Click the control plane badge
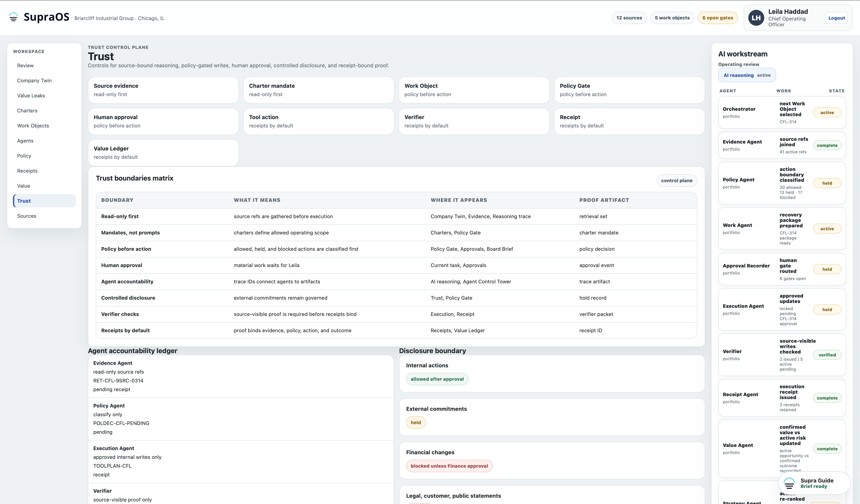 676,180
